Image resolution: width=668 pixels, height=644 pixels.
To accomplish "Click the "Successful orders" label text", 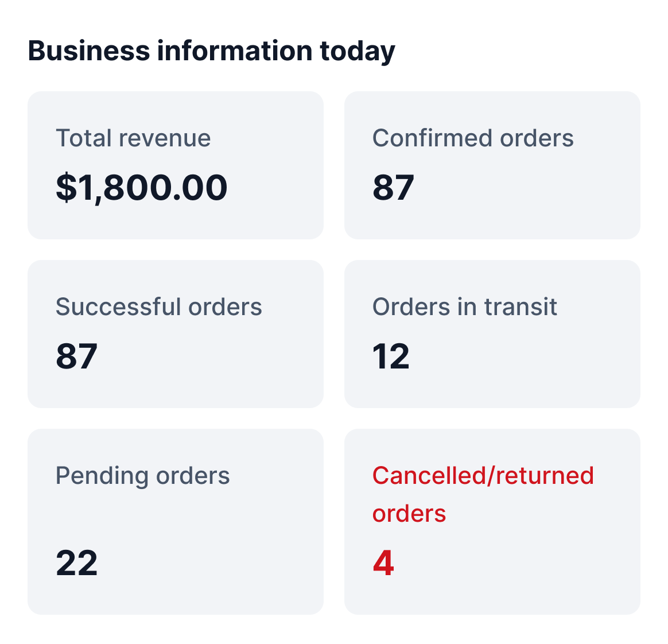I will (x=158, y=307).
